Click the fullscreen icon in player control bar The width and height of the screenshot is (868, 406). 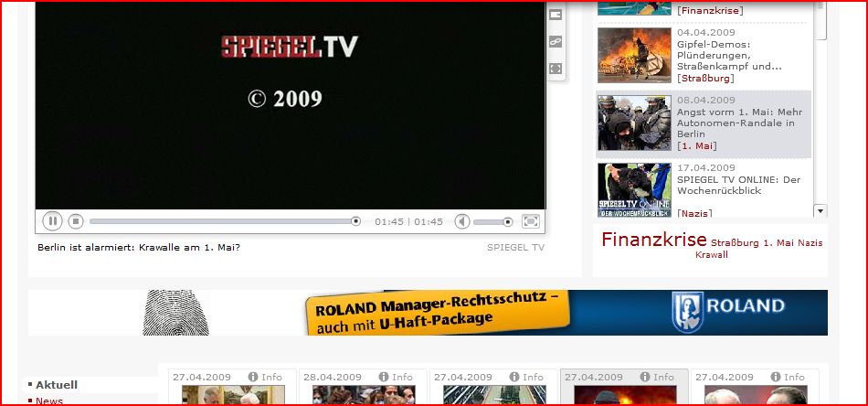[530, 221]
